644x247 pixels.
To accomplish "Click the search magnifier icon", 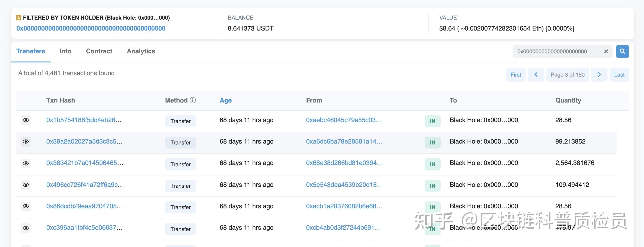I will [622, 51].
